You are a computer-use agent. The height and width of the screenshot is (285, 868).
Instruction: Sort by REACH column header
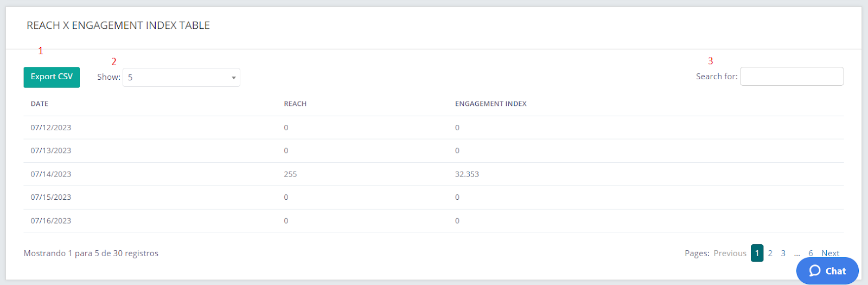[x=295, y=104]
